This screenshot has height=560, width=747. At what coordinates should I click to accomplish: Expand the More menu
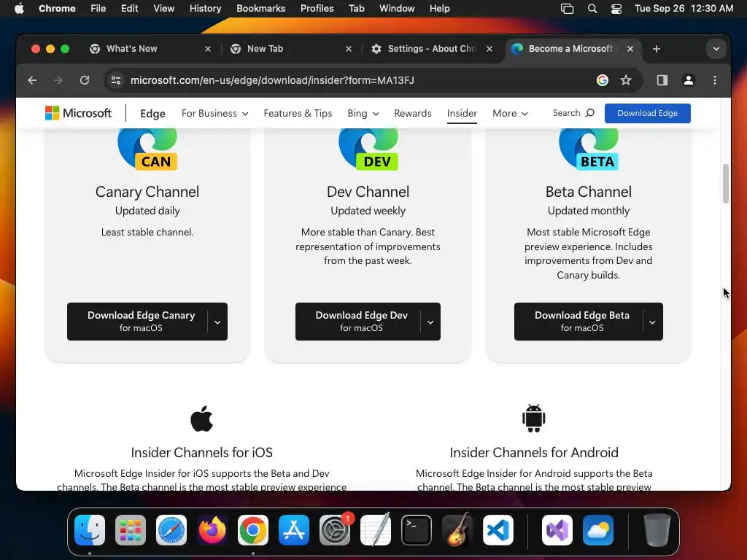click(510, 113)
